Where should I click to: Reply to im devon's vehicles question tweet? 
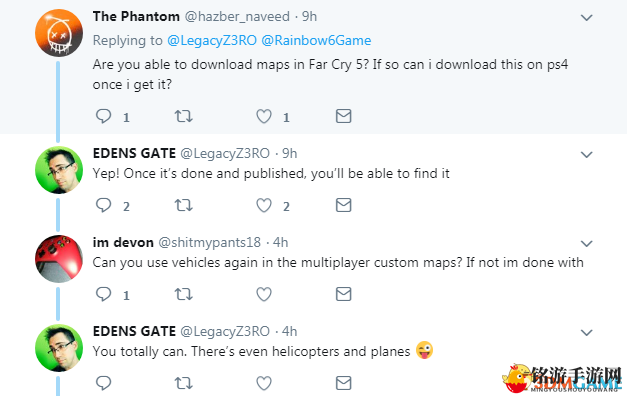point(104,294)
